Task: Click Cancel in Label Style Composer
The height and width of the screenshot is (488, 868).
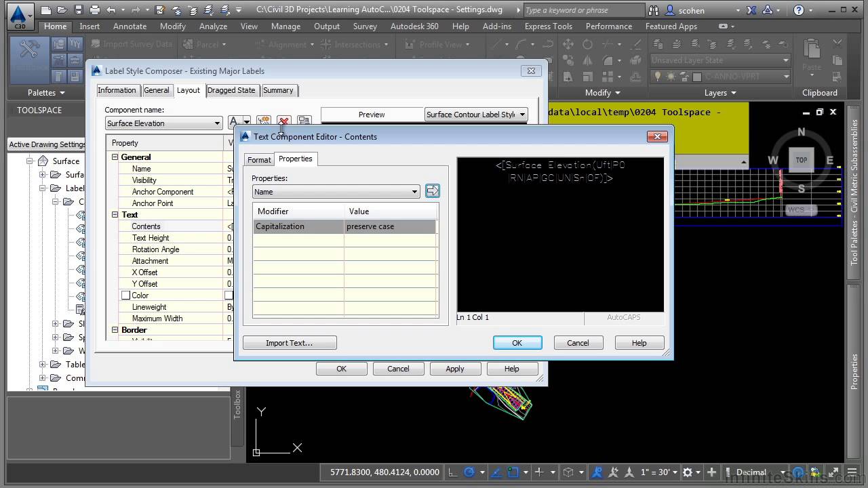Action: 398,369
